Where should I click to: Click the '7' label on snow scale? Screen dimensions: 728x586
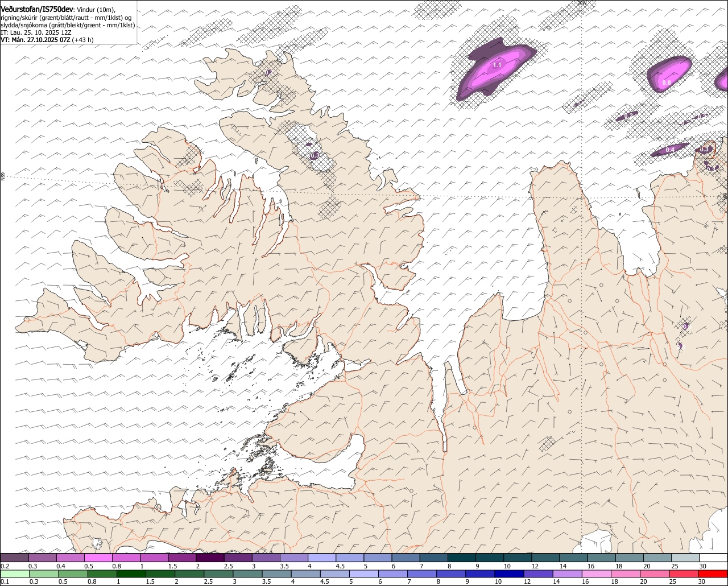pos(421,566)
